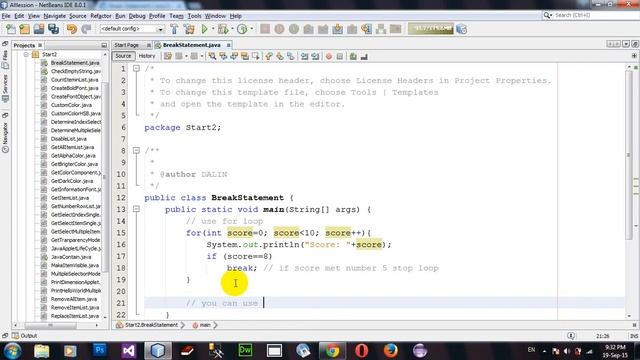Click the Last Edit editor toolbar icon
This screenshot has width=640, height=360.
pyautogui.click(x=168, y=56)
